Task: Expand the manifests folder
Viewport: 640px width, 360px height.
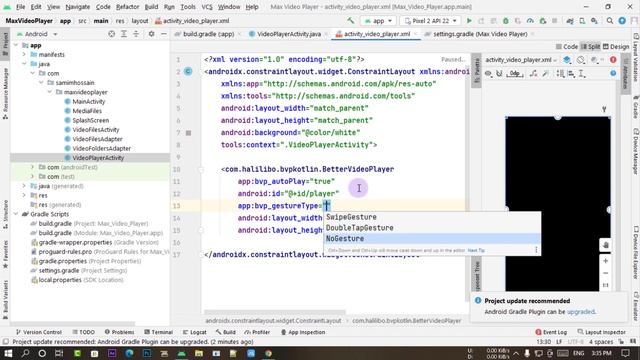Action: pos(24,54)
